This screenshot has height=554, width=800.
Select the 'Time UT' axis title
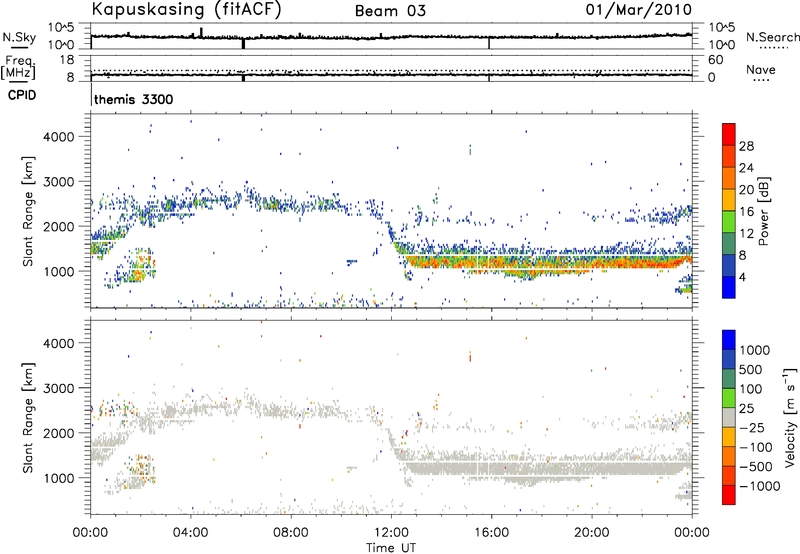[x=391, y=548]
